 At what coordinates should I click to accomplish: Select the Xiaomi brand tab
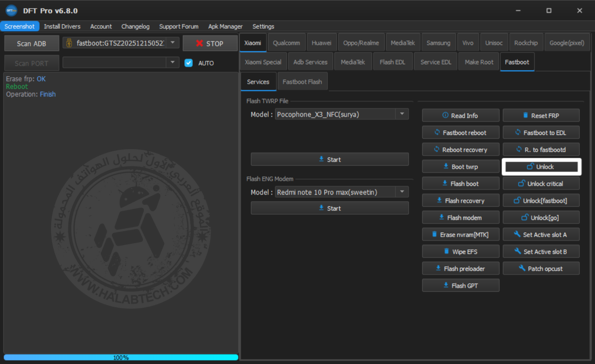pos(253,43)
